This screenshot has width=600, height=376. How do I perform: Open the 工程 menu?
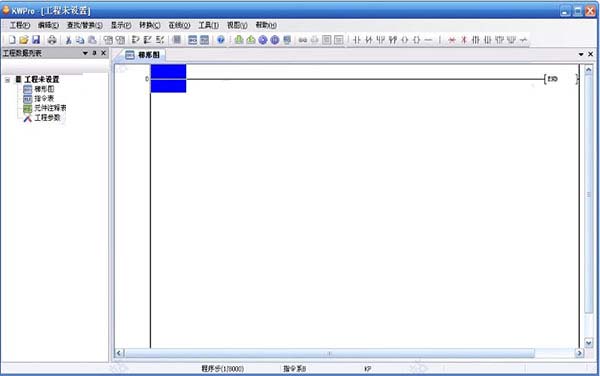tap(20, 25)
